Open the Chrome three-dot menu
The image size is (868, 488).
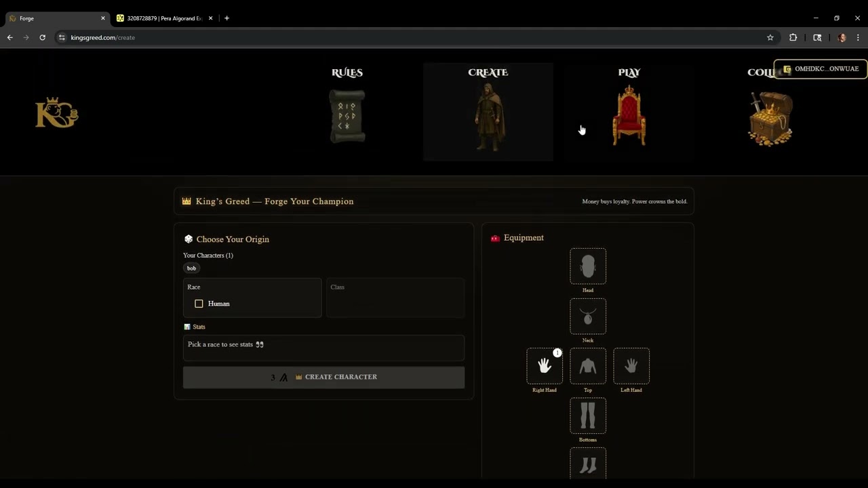pos(858,37)
